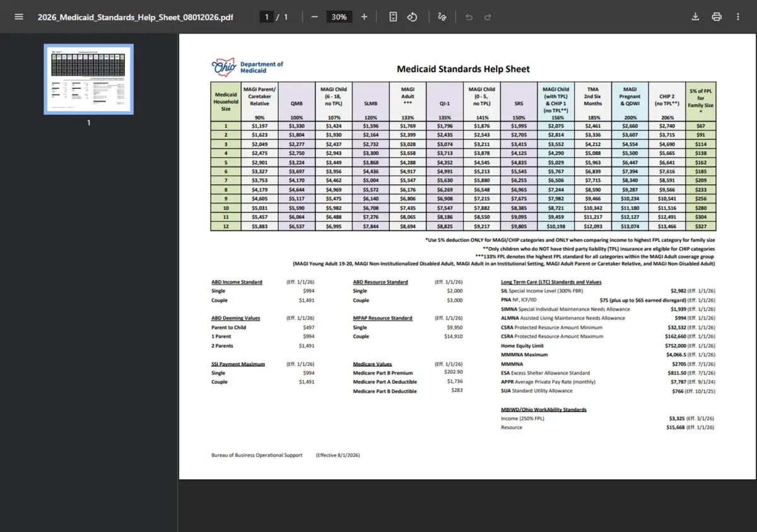757x532 pixels.
Task: Select the page 1 thumbnail
Action: pos(88,79)
